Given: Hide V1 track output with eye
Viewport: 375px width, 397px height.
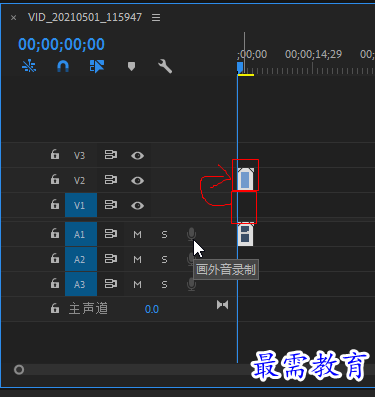Looking at the screenshot, I should point(137,205).
